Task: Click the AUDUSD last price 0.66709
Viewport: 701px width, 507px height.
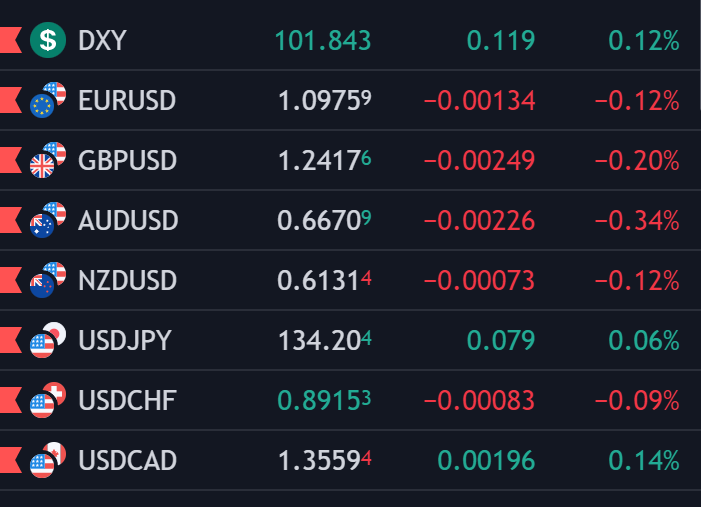Action: (x=324, y=221)
